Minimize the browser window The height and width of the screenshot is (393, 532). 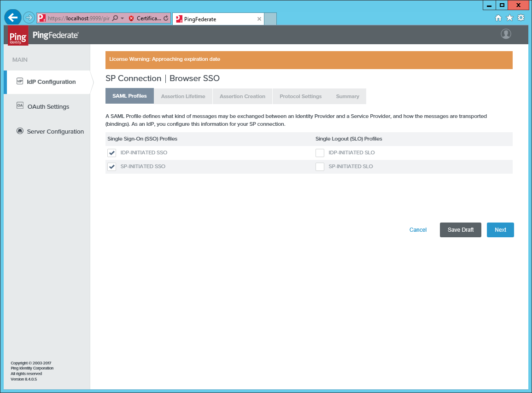tap(489, 5)
